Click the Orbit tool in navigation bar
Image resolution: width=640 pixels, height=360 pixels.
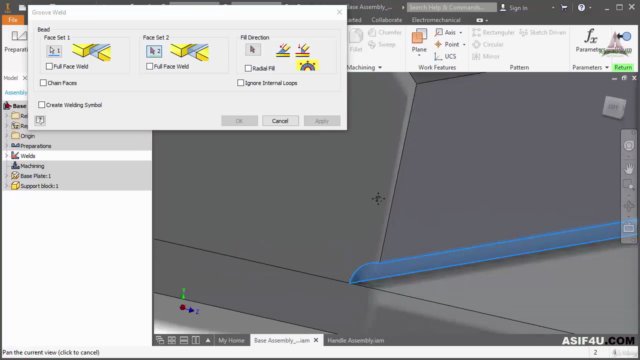click(x=629, y=207)
